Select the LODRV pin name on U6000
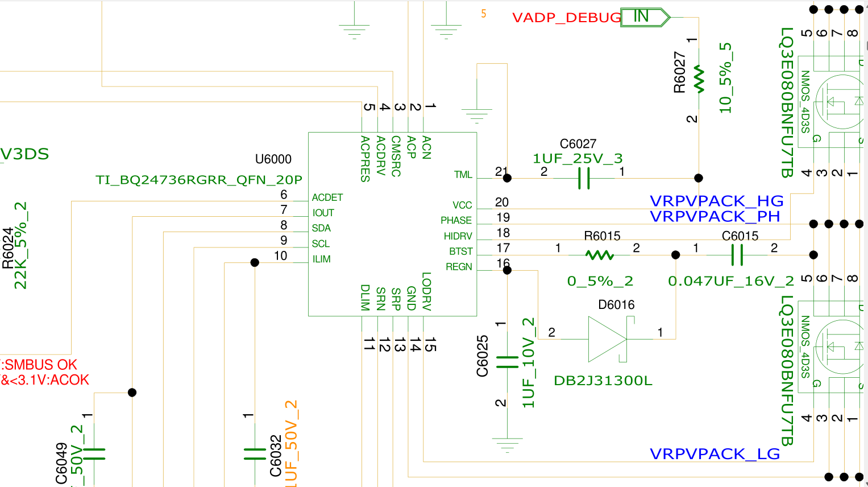Viewport: 868px width, 487px height. pos(427,291)
